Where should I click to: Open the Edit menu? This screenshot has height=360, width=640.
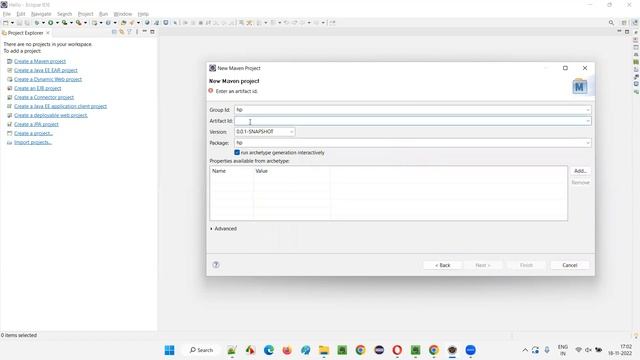pos(21,14)
